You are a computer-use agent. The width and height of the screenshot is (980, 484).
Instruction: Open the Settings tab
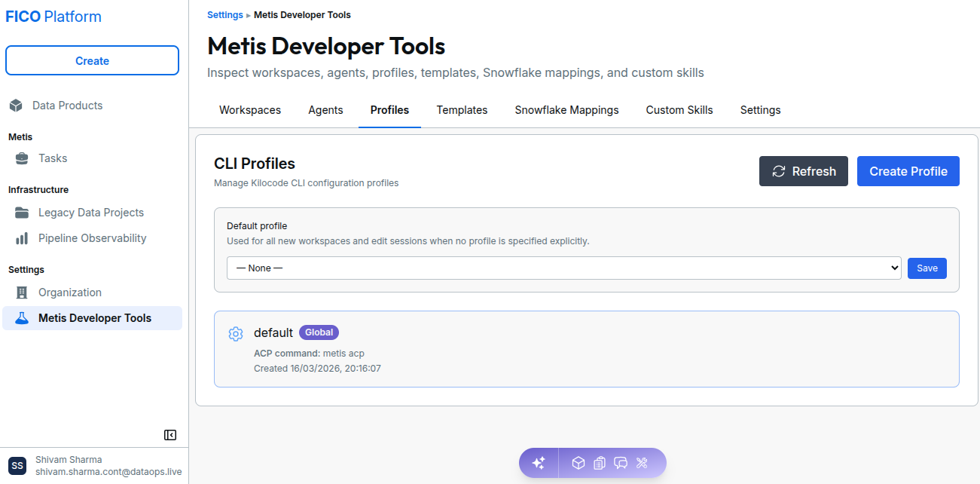pyautogui.click(x=760, y=110)
